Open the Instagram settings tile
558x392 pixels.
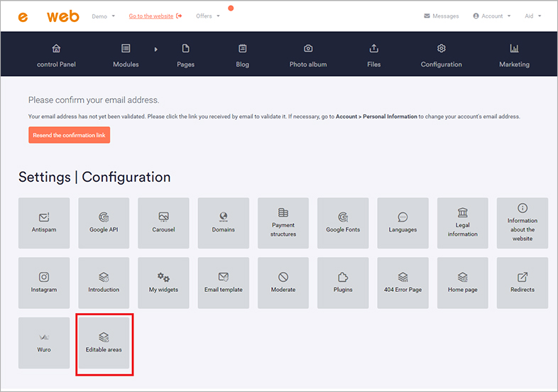tap(44, 283)
